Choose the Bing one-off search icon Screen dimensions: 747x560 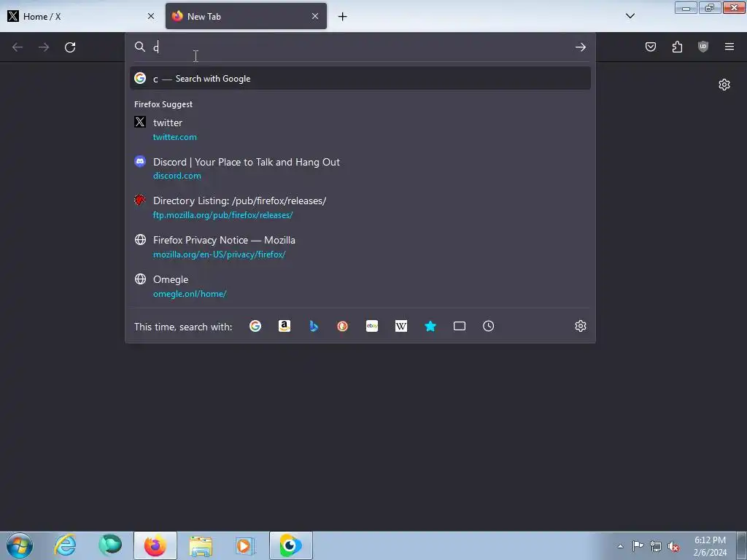314,326
